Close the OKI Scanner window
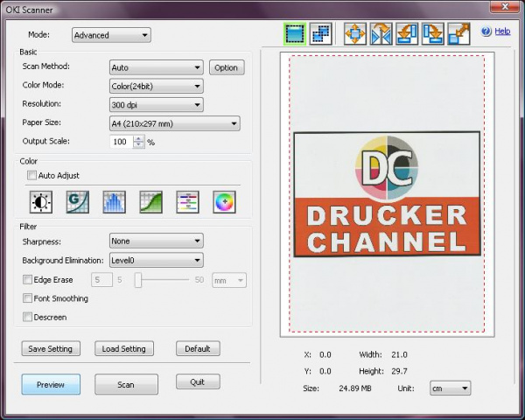The height and width of the screenshot is (420, 525). [505, 6]
